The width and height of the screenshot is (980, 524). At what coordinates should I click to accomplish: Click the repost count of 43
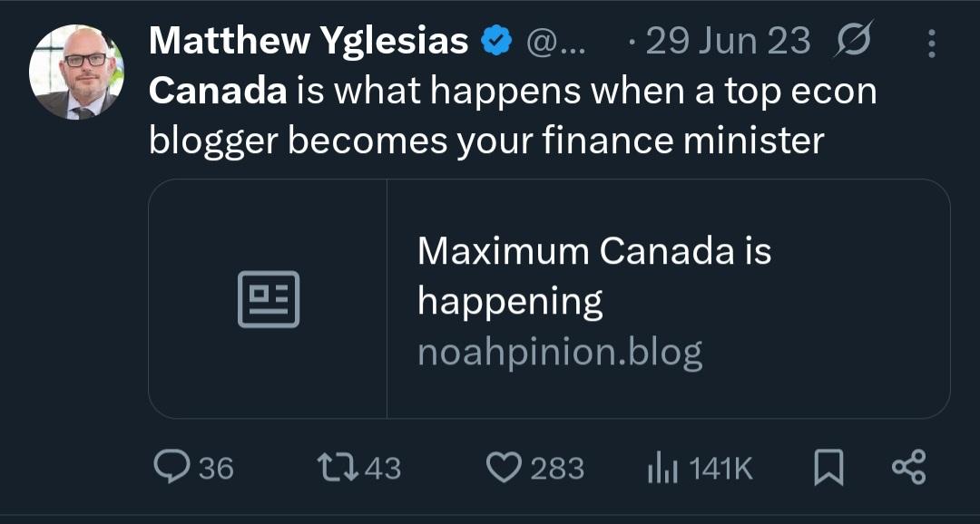point(382,468)
